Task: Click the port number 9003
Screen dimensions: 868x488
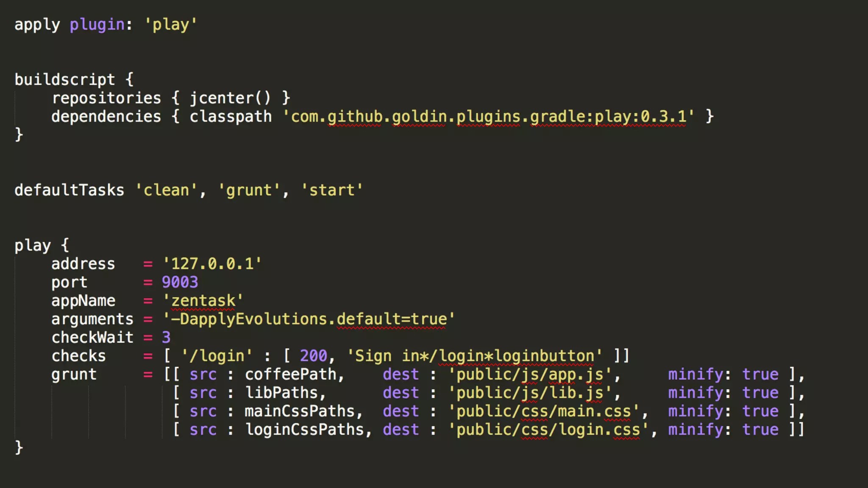Action: 180,282
